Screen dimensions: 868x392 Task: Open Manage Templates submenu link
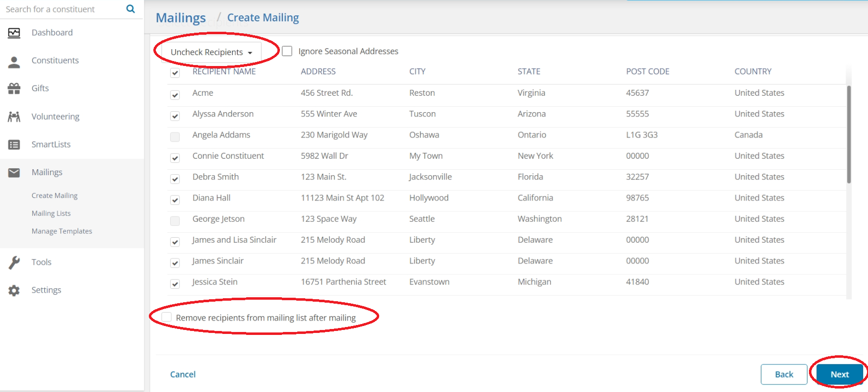tap(62, 231)
